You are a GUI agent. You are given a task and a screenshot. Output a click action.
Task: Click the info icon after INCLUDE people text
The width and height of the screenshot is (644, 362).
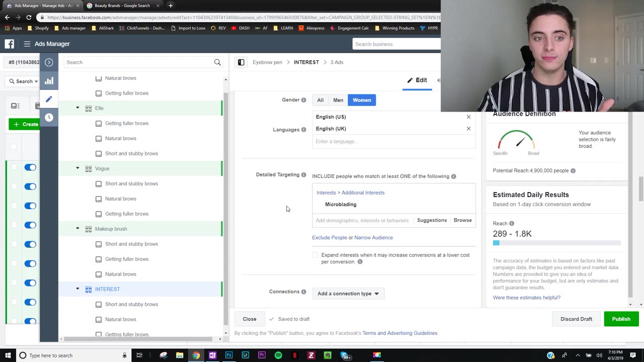click(x=453, y=176)
